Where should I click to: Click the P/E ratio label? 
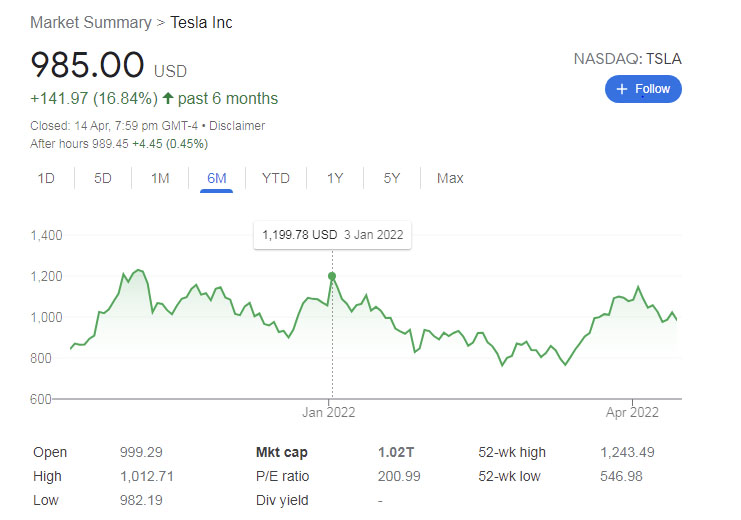pyautogui.click(x=282, y=476)
